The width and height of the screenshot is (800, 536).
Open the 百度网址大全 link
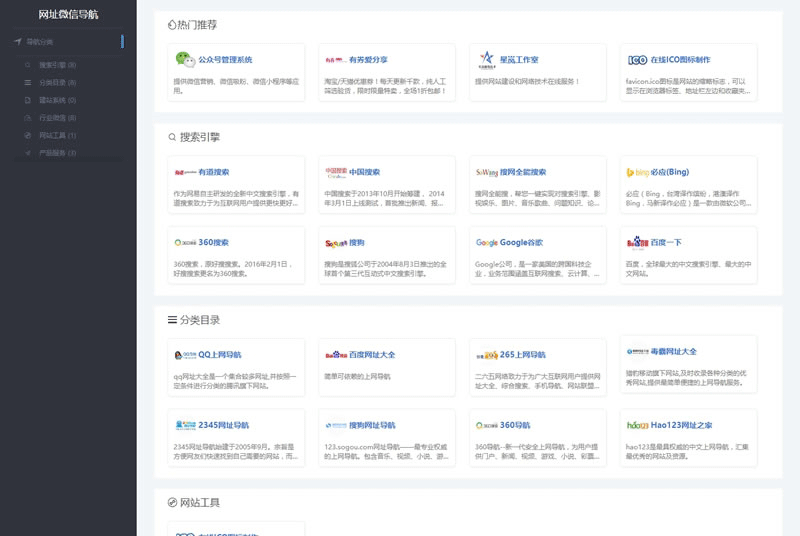(372, 354)
